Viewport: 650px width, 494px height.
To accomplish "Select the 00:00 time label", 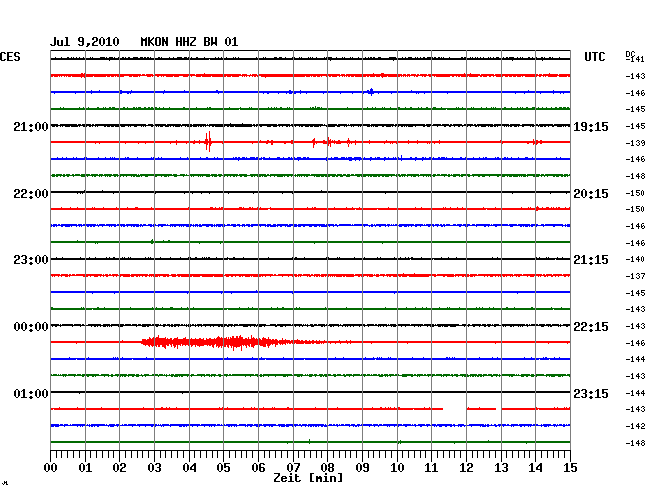I will coord(31,327).
